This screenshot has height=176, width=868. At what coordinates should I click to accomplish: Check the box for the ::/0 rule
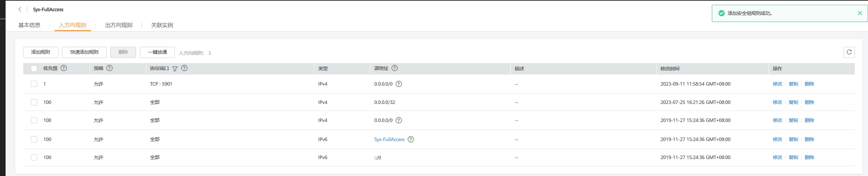34,157
